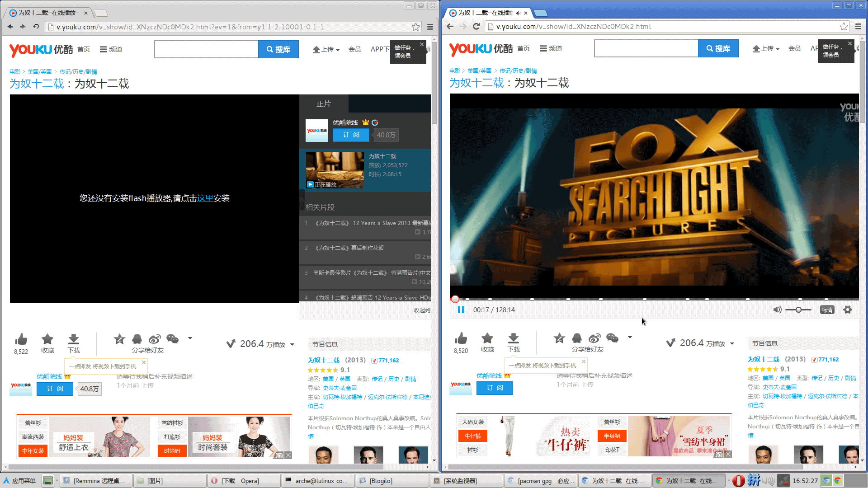Click 搜库 search button, left window

pos(278,49)
